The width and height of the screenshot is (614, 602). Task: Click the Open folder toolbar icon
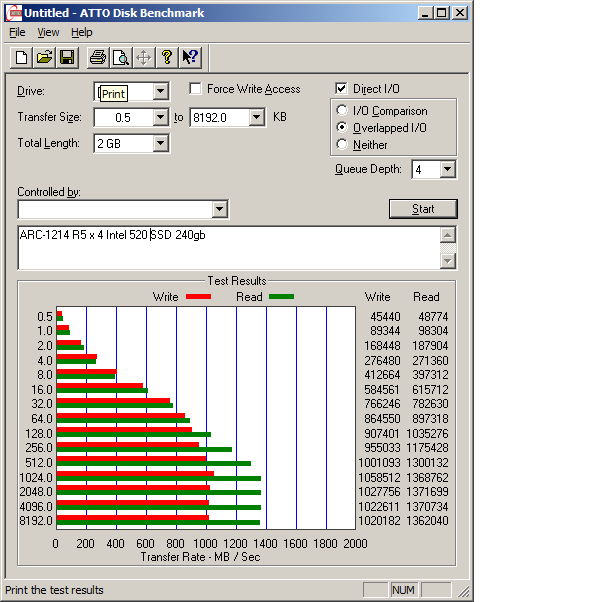pyautogui.click(x=45, y=57)
